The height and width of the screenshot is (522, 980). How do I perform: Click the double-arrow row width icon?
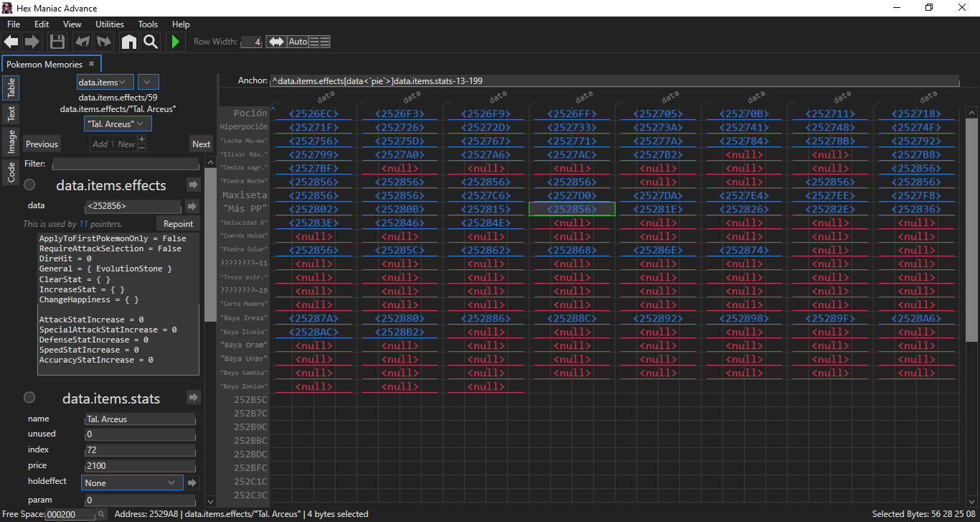click(275, 42)
